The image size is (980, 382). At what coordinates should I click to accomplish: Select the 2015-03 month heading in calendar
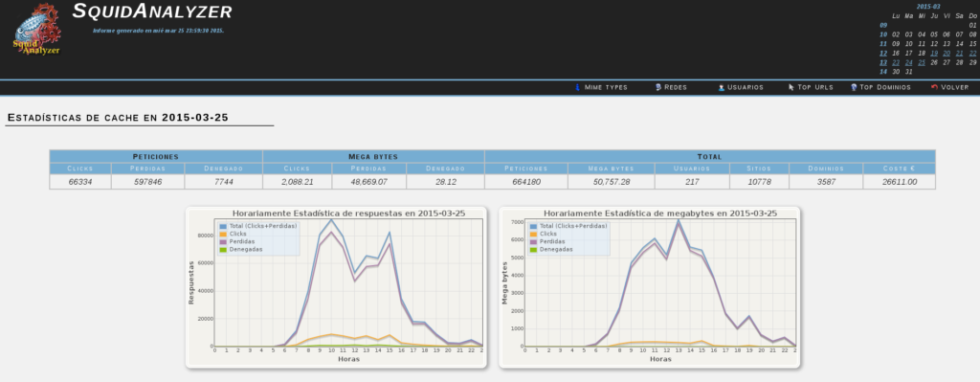[928, 7]
